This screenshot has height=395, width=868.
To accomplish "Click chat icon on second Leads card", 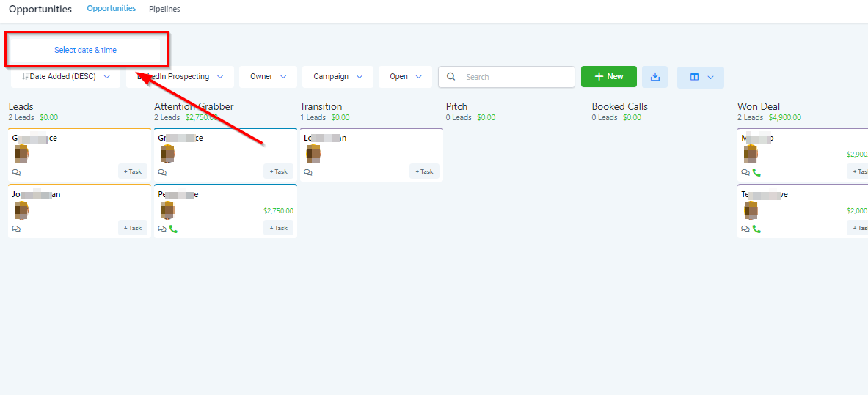I will tap(16, 229).
